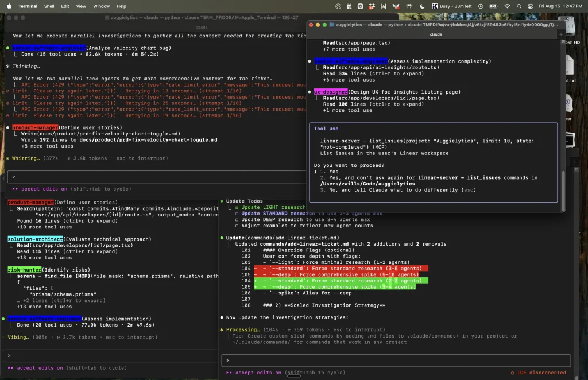Click the crescent moon menu bar icon
This screenshot has height=380, width=588.
coord(421,6)
